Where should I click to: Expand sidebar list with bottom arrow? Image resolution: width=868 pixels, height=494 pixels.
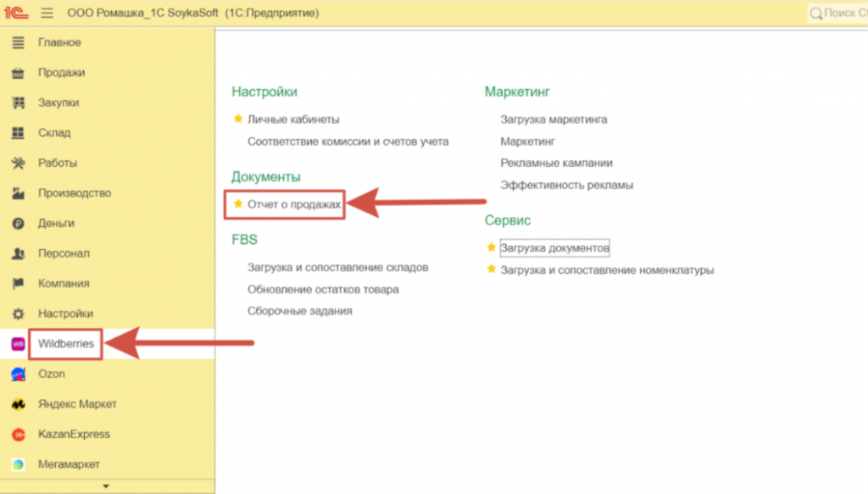(107, 486)
